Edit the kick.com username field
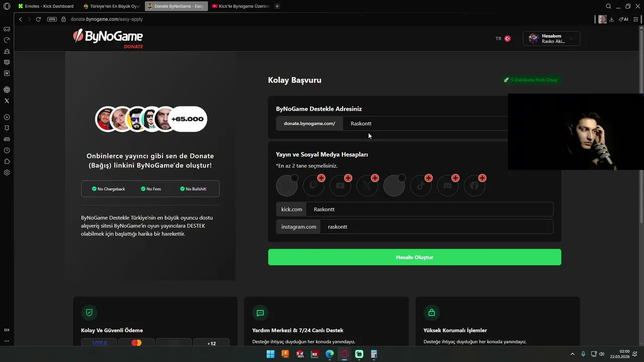644x362 pixels. 430,209
